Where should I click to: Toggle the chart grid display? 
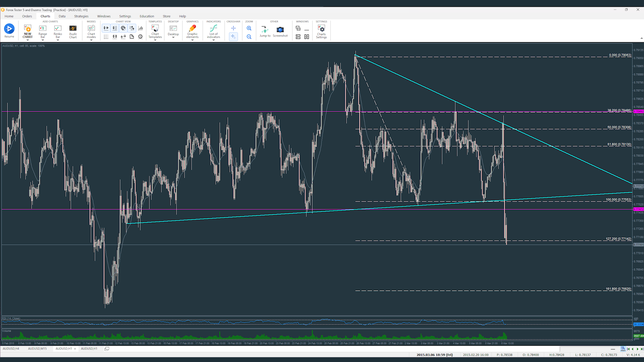tap(106, 37)
